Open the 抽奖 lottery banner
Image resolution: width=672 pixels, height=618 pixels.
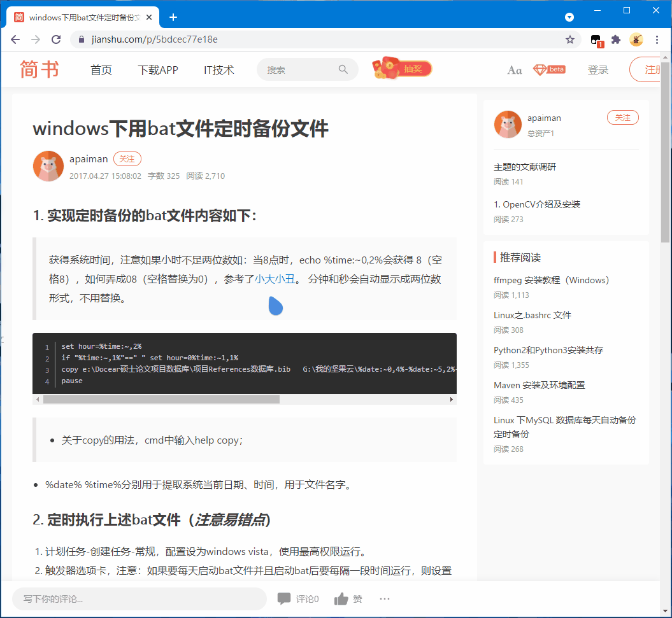tap(402, 69)
